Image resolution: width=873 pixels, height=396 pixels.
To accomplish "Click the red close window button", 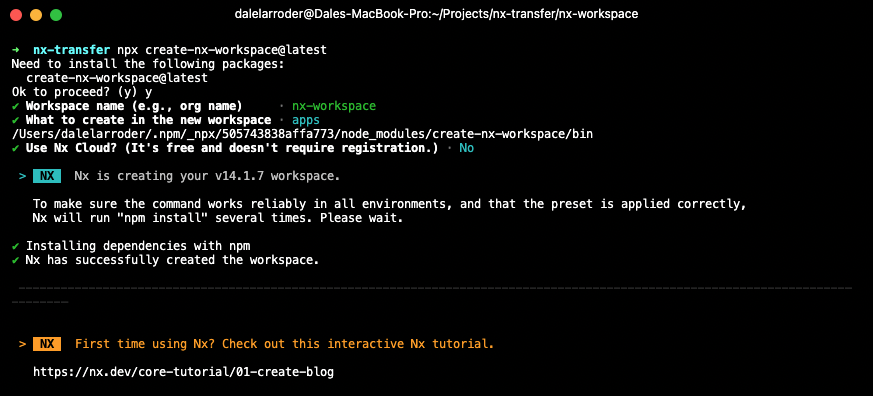I will [16, 14].
